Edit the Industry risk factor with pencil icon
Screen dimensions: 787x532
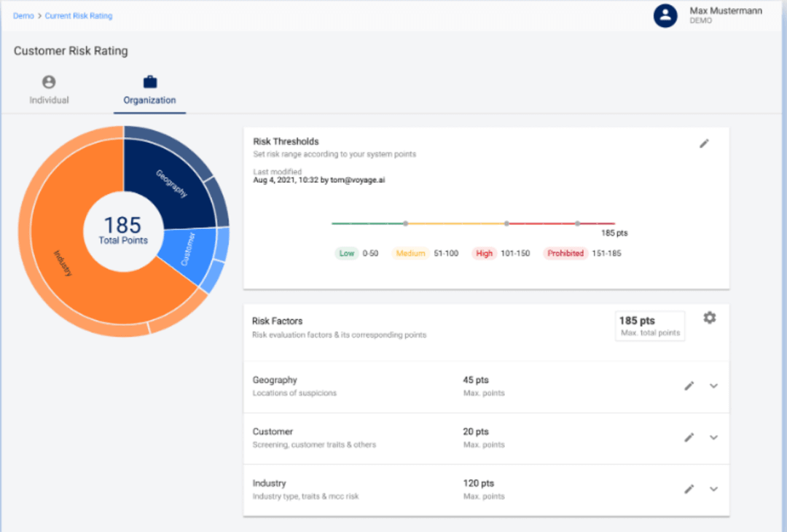[689, 488]
